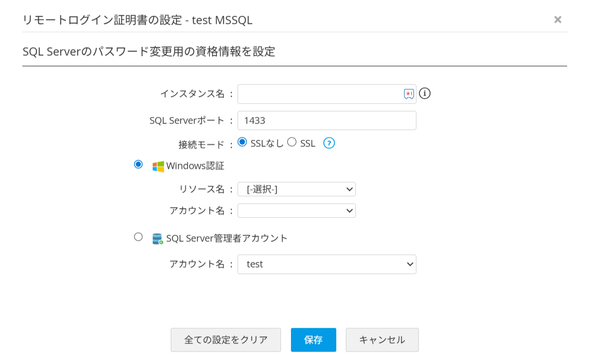The image size is (591, 364).
Task: Open the Windows認証 アカウント名 dropdown
Action: tap(296, 210)
